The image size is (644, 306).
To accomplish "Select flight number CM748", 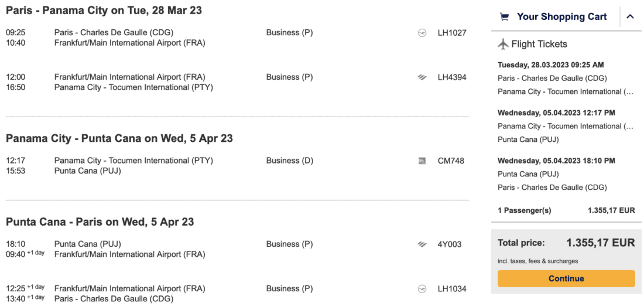I will coord(451,161).
